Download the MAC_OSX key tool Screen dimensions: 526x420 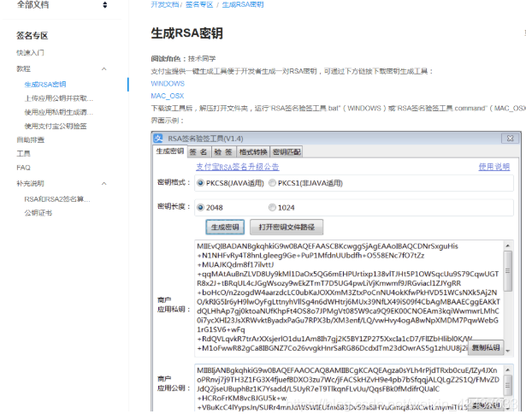168,96
